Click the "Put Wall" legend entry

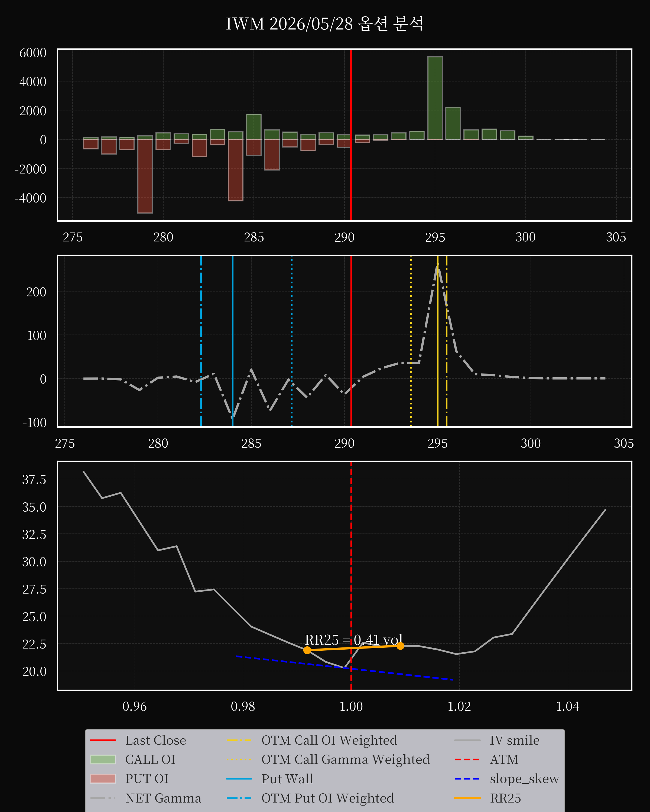click(x=269, y=779)
